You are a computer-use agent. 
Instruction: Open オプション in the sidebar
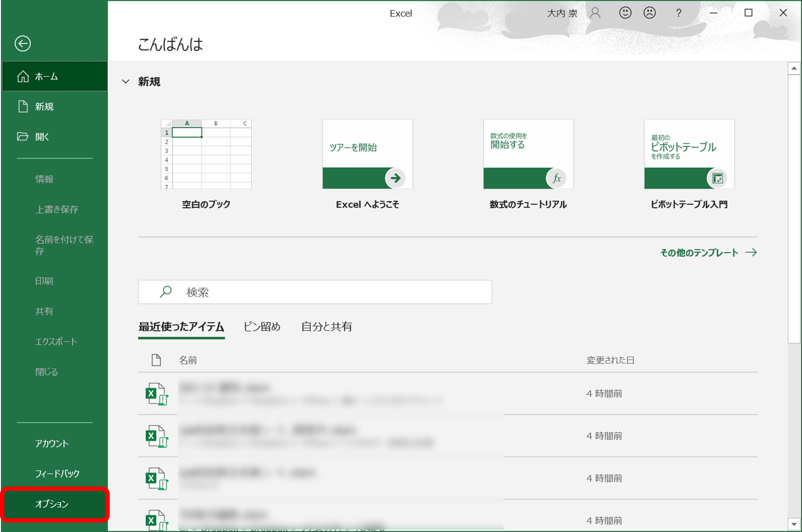click(54, 504)
